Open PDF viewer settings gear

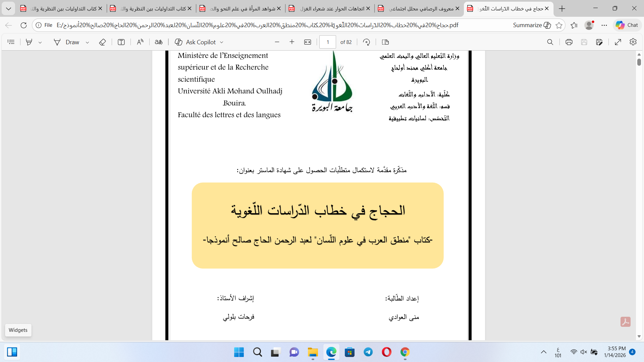tap(633, 42)
